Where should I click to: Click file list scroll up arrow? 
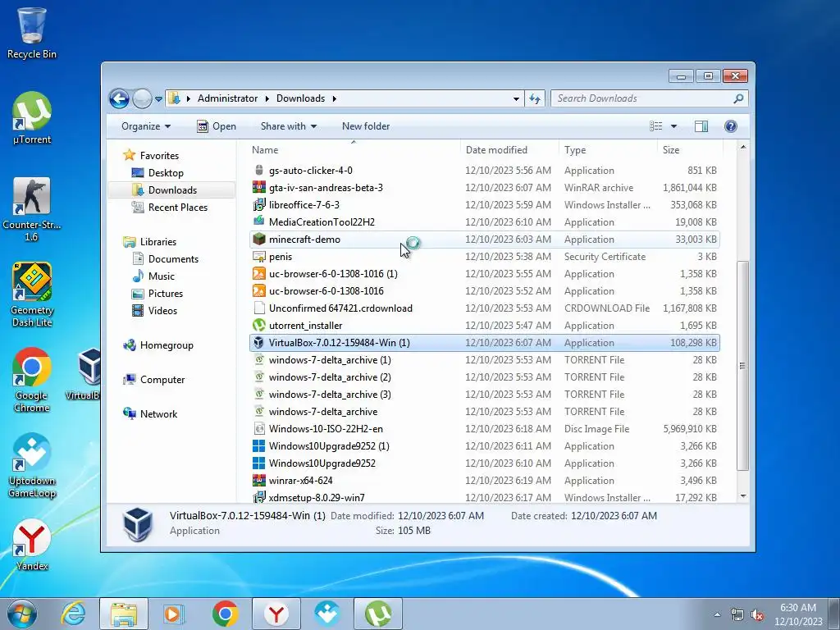pos(743,147)
